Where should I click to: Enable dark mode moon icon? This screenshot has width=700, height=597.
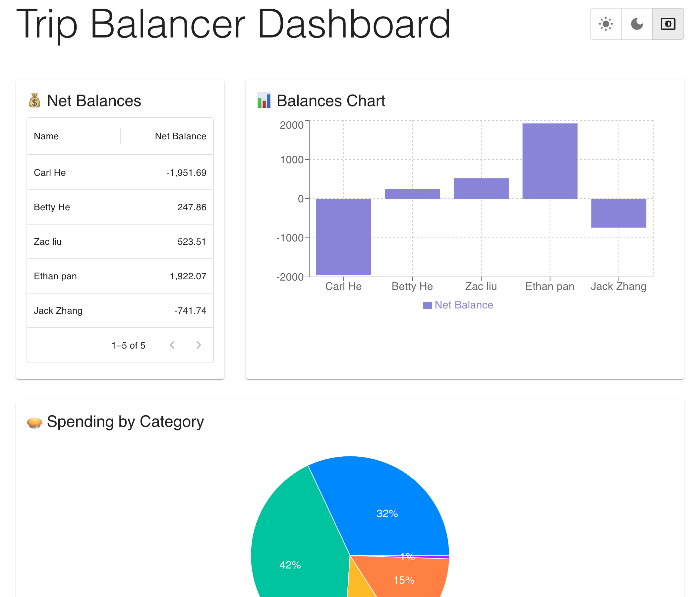click(x=637, y=24)
